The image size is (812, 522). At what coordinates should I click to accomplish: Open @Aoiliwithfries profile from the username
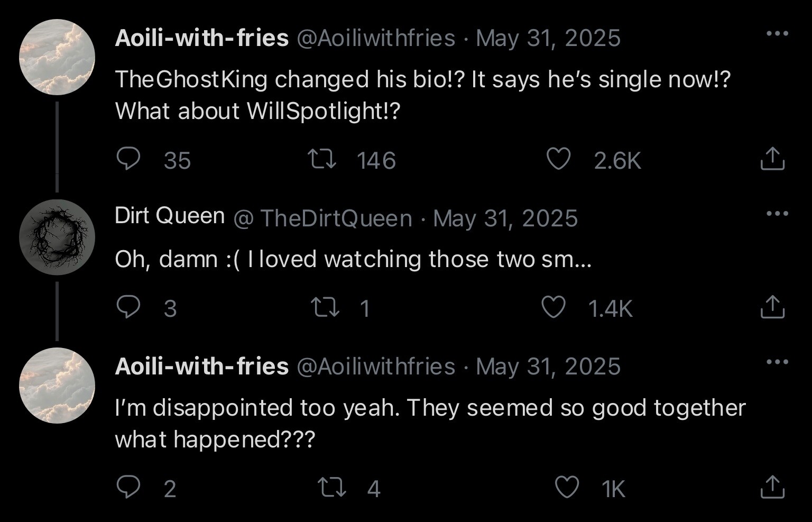point(375,38)
